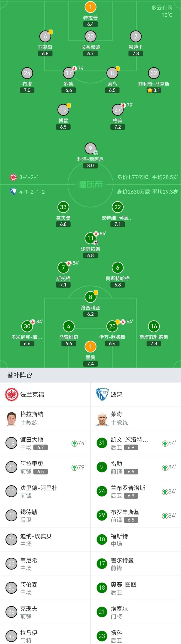Viewport: 181px width, 644px height.
Task: Select 洛西利亚 number 8 green circle
Action: pos(90,297)
